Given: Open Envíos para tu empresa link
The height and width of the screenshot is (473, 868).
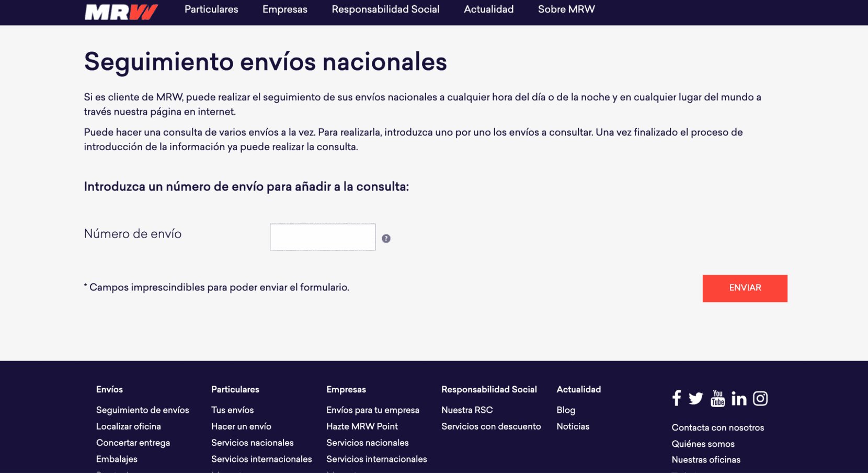Looking at the screenshot, I should tap(373, 410).
